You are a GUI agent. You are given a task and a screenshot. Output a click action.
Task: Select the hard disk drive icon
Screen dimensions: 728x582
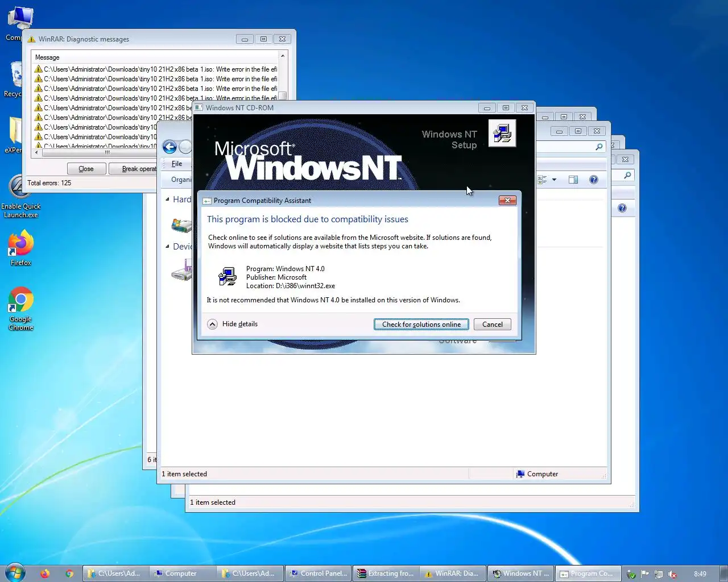(x=182, y=226)
